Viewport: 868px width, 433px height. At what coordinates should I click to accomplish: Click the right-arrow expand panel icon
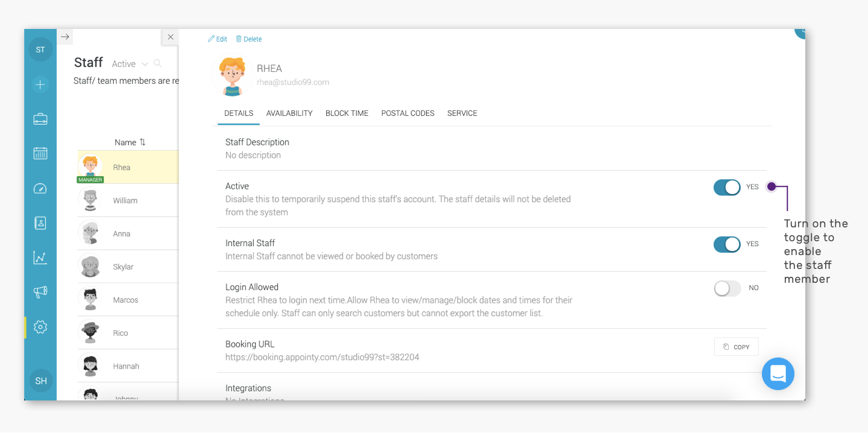click(65, 37)
